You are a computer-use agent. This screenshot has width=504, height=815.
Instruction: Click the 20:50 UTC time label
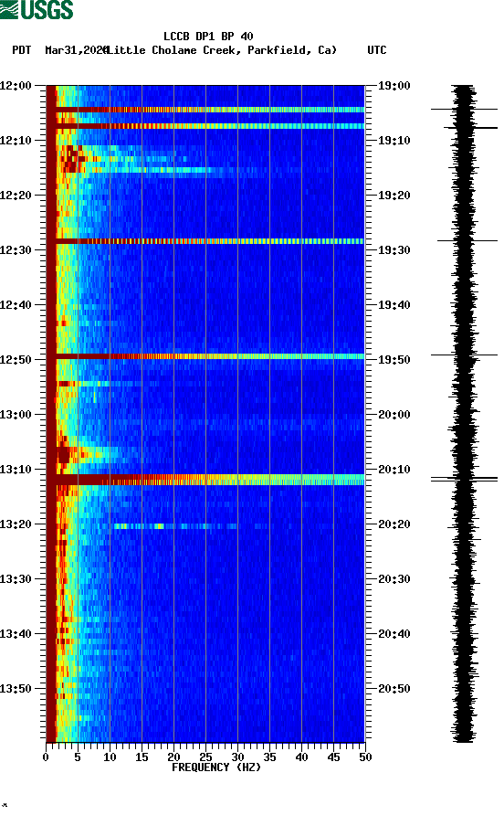pyautogui.click(x=394, y=689)
